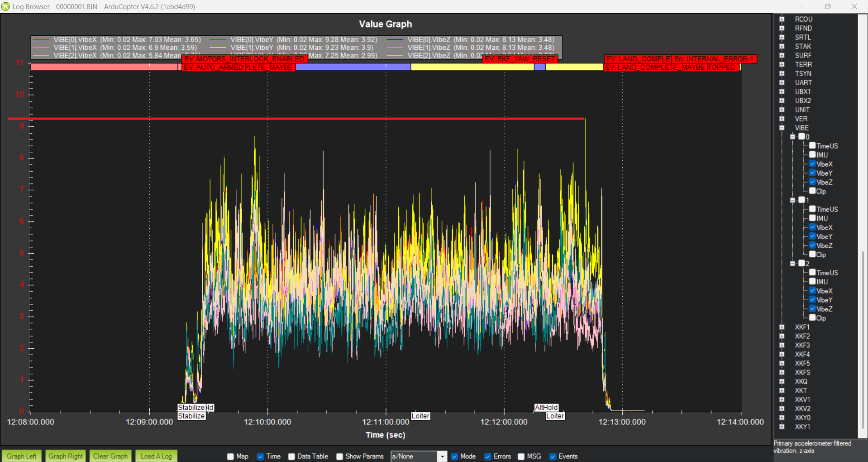Expand the XKF1 tree node
This screenshot has width=868, height=462.
point(782,327)
